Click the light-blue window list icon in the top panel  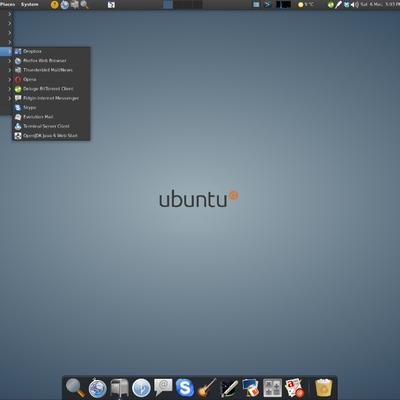tap(256, 5)
